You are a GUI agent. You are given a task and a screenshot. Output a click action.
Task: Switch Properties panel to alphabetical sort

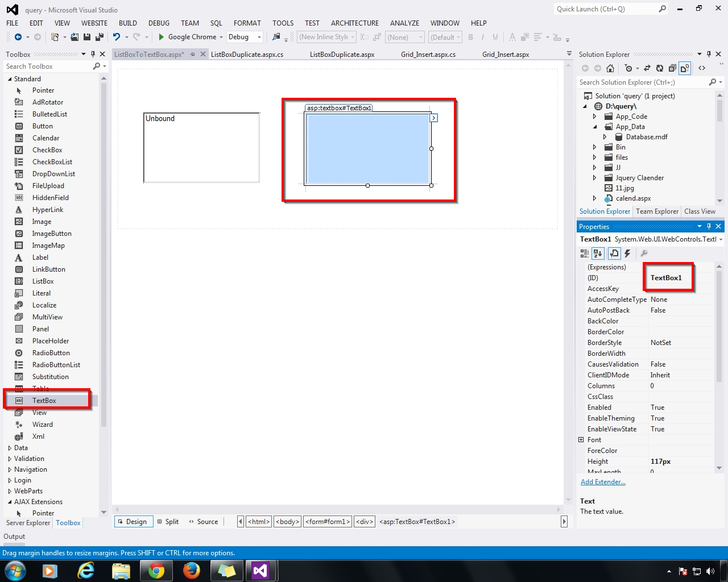[x=598, y=253]
